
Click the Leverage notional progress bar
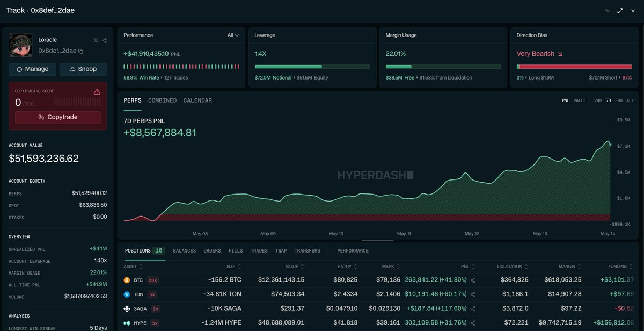point(312,67)
